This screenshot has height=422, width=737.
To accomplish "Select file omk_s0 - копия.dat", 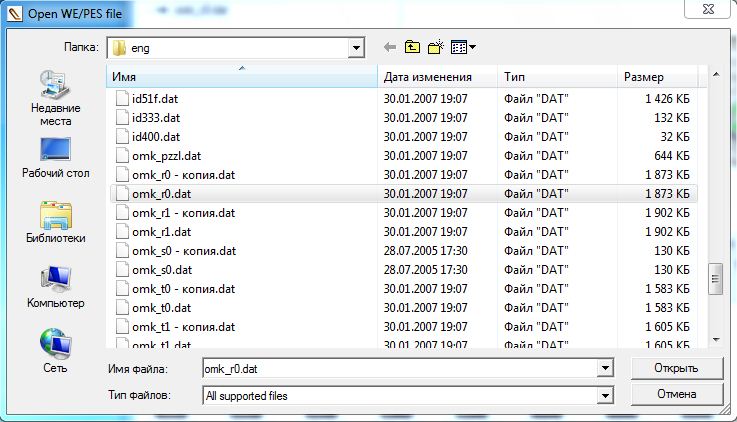I will [x=184, y=251].
